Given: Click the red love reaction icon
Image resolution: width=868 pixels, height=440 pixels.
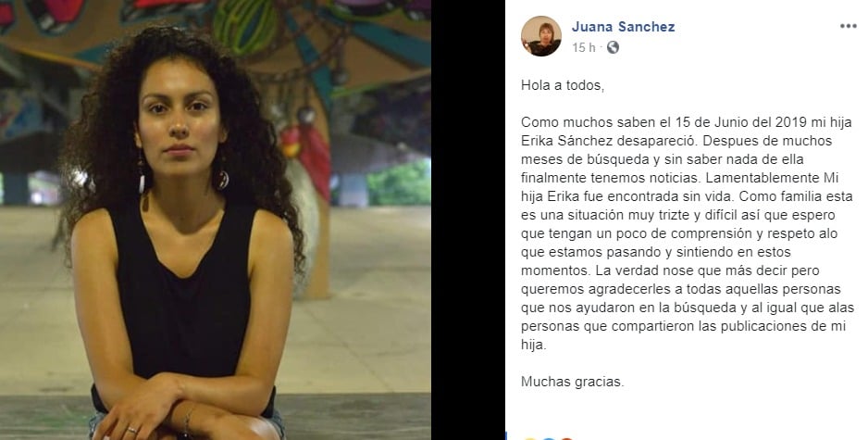Looking at the screenshot, I should [x=565, y=438].
